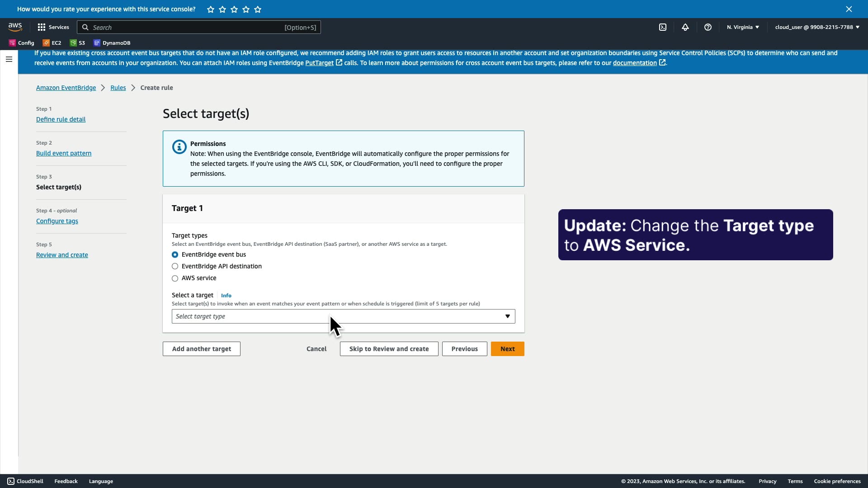Navigate to the Rules breadcrumb
This screenshot has width=868, height=488.
[x=118, y=88]
